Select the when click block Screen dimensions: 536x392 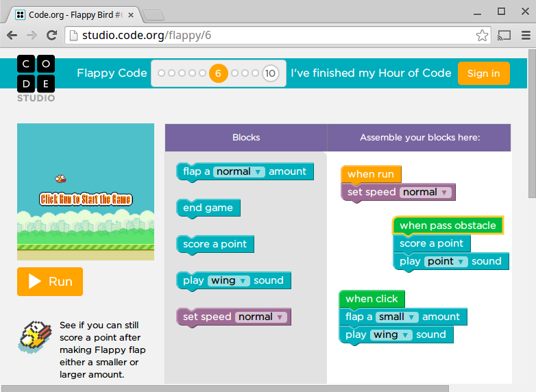(x=372, y=299)
